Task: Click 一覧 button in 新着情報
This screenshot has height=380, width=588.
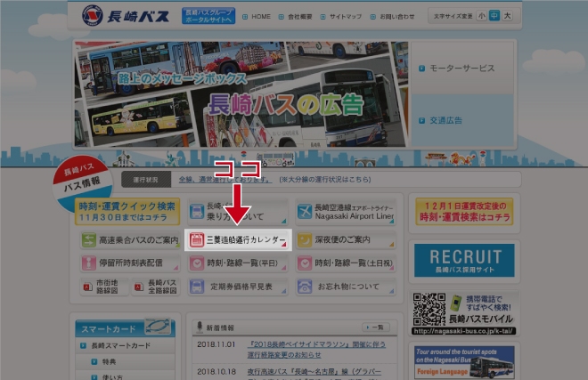Action: click(376, 327)
